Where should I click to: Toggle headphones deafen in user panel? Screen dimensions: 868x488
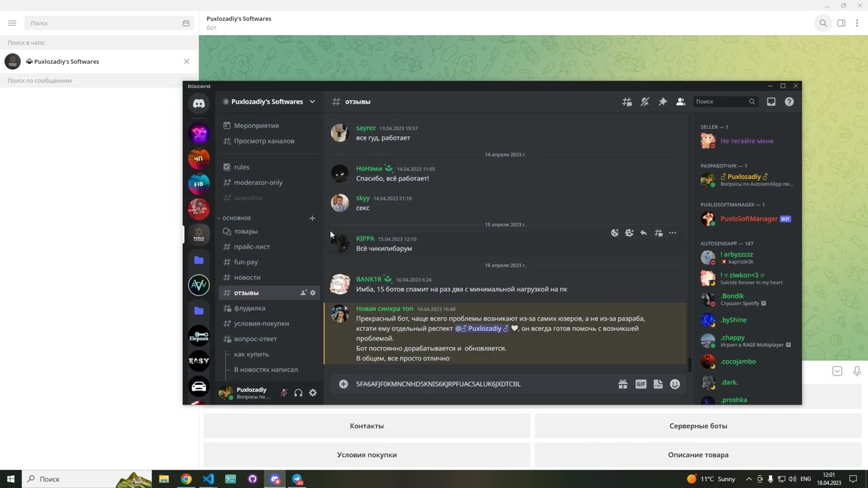pos(298,393)
